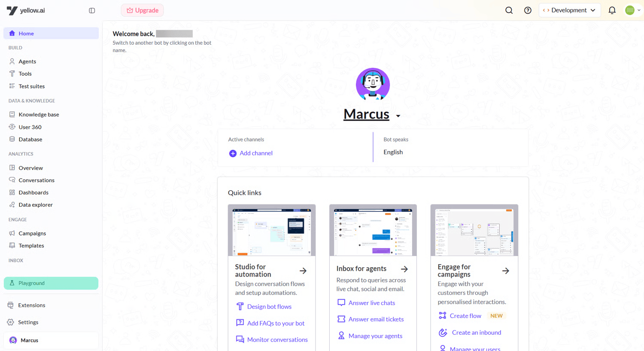Open the help question mark icon

pyautogui.click(x=528, y=10)
